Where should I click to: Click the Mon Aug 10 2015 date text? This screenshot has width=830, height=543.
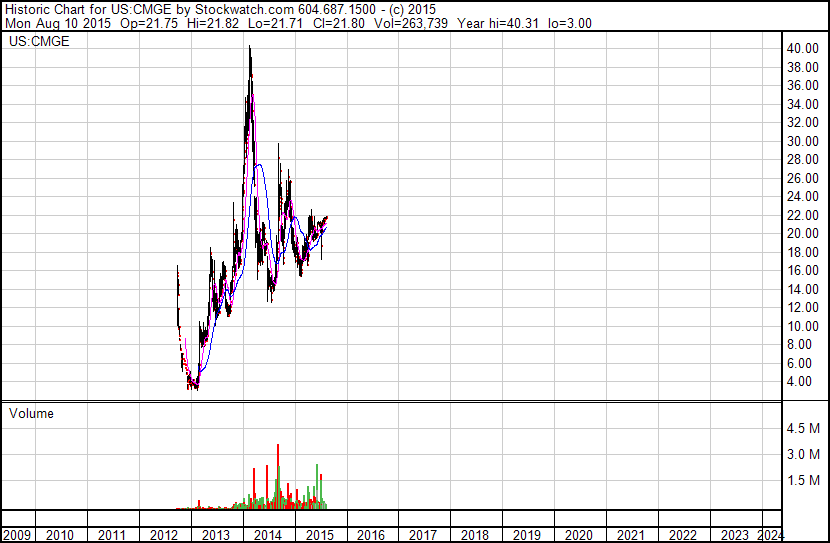58,23
